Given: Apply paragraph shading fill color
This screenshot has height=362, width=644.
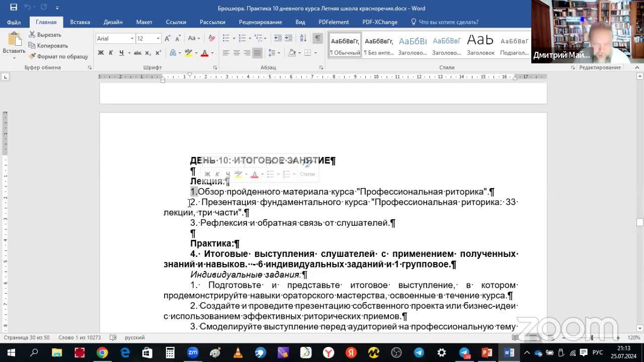Looking at the screenshot, I should 291,53.
